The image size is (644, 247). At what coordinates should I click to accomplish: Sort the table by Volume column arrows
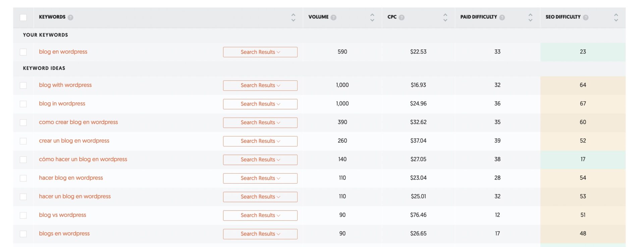[x=372, y=17]
